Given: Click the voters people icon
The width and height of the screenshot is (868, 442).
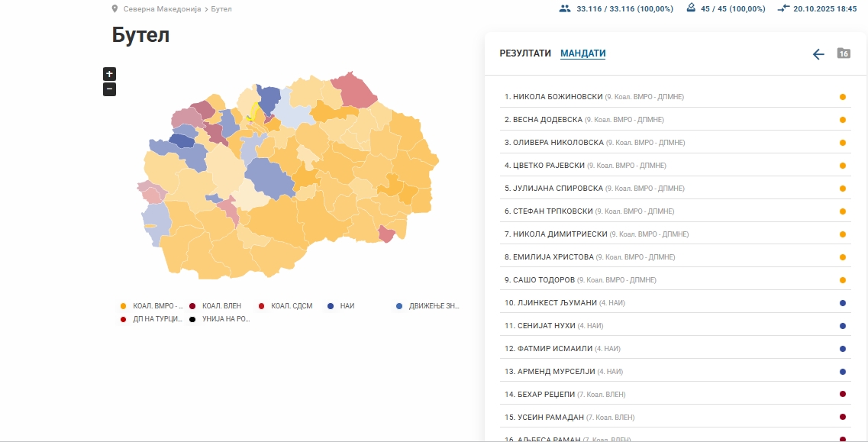Looking at the screenshot, I should [x=565, y=9].
